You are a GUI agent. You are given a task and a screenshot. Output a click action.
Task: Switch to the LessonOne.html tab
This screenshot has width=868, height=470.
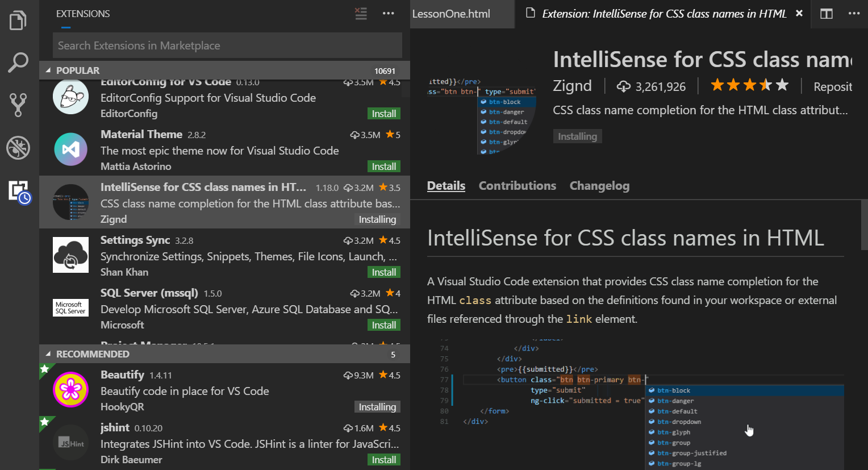[x=451, y=14]
